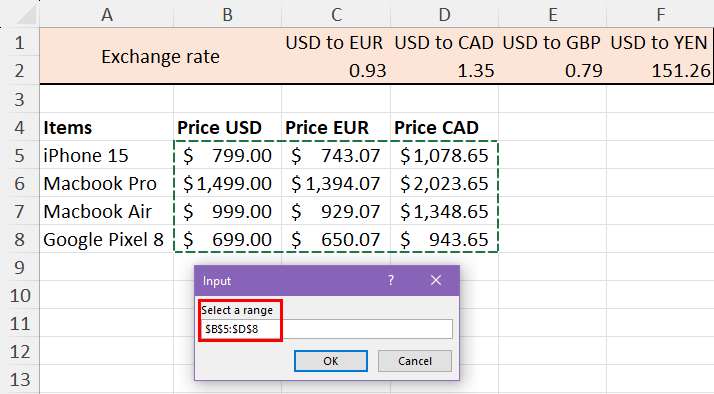The width and height of the screenshot is (714, 394).
Task: Select the $1,078.65 CAD price cell
Action: 444,155
